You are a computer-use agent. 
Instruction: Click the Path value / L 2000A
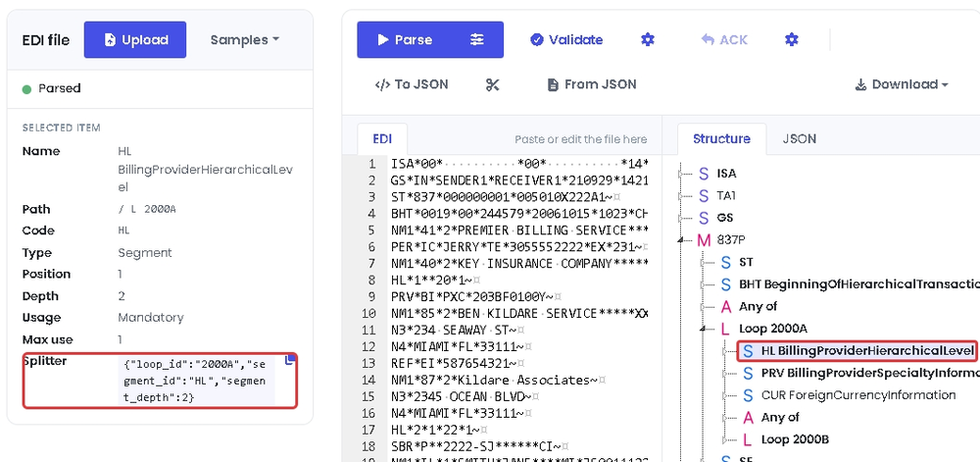(x=147, y=210)
